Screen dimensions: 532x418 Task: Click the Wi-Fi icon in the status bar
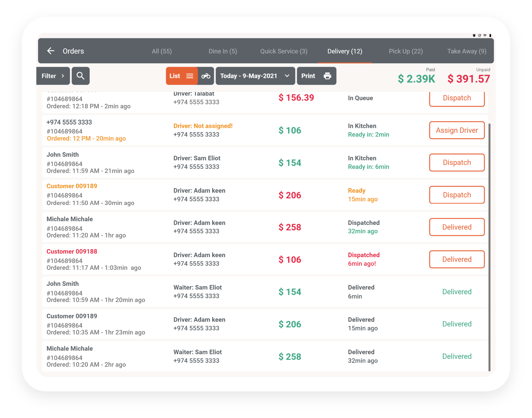coord(485,35)
